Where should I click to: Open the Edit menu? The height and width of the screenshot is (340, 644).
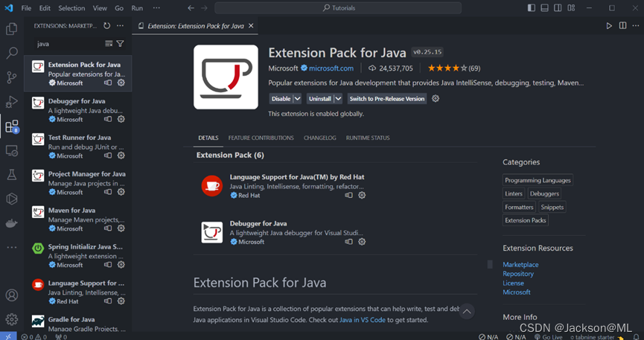tap(45, 7)
